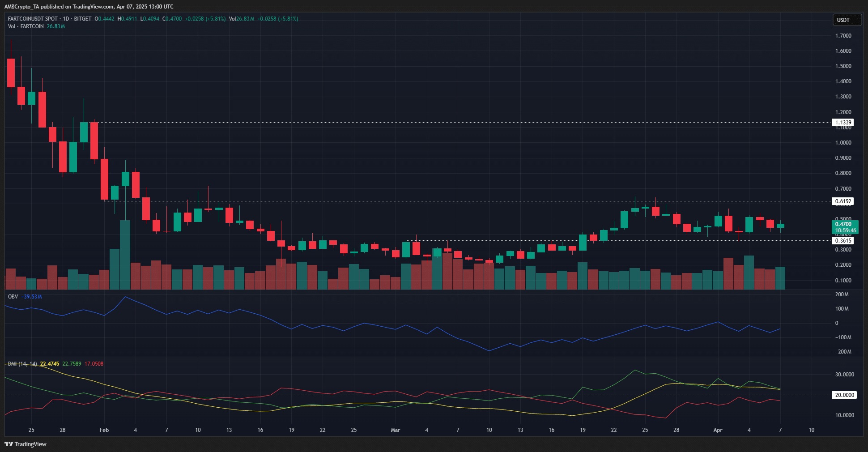This screenshot has width=868, height=452.
Task: Click the FARTCOINUSDT SPOT symbol title
Action: pyautogui.click(x=33, y=19)
